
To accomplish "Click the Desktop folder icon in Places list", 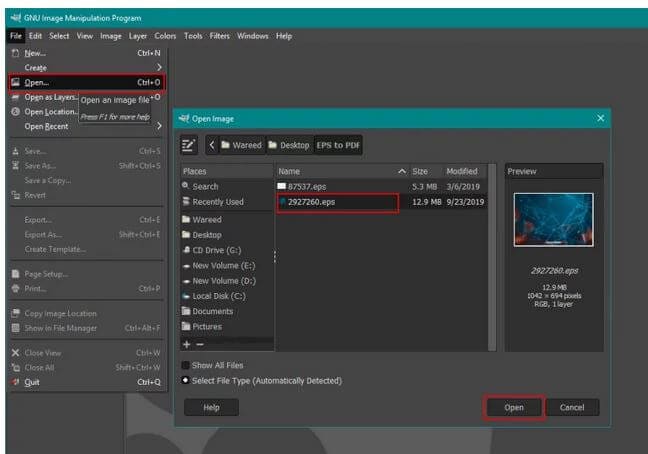I will tap(186, 234).
